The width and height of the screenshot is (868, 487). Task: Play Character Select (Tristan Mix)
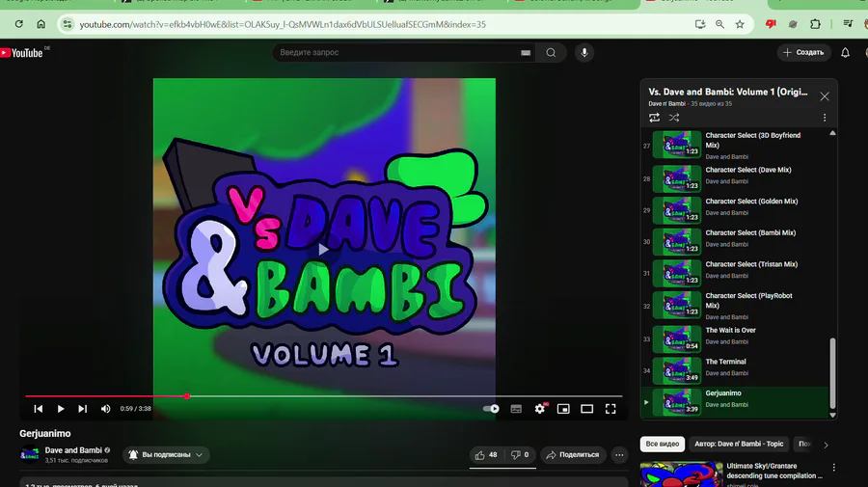[735, 272]
